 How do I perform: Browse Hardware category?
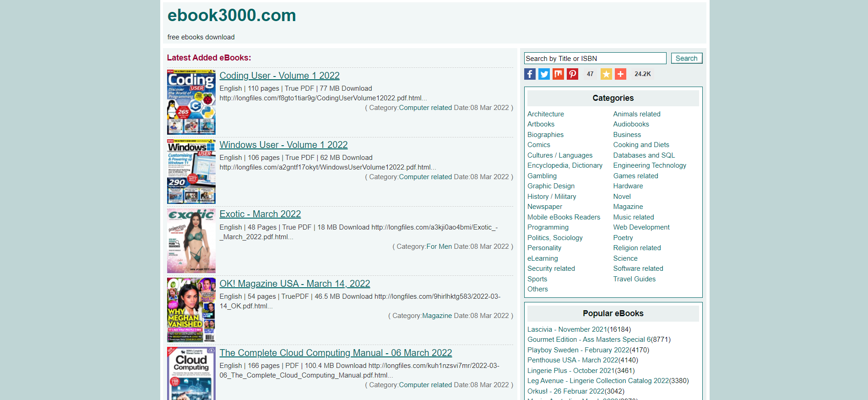[628, 186]
